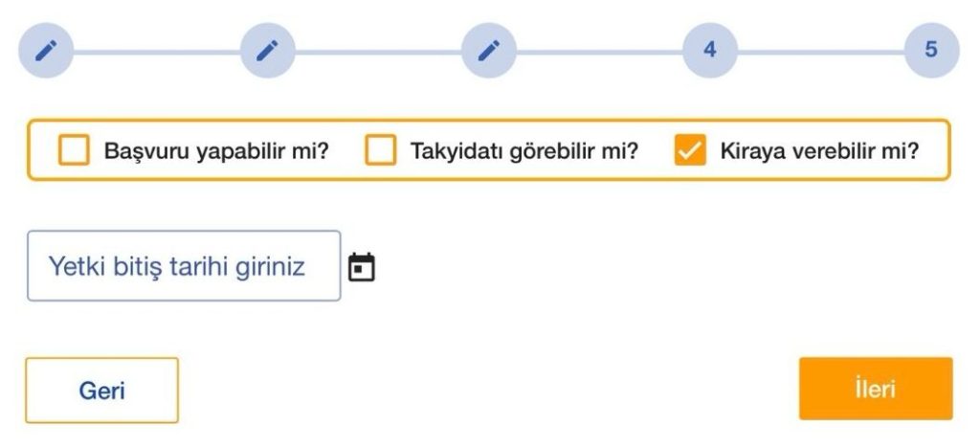Uncheck the 'Kiraya verebilir mi?' checkbox
The image size is (980, 448).
pyautogui.click(x=690, y=150)
